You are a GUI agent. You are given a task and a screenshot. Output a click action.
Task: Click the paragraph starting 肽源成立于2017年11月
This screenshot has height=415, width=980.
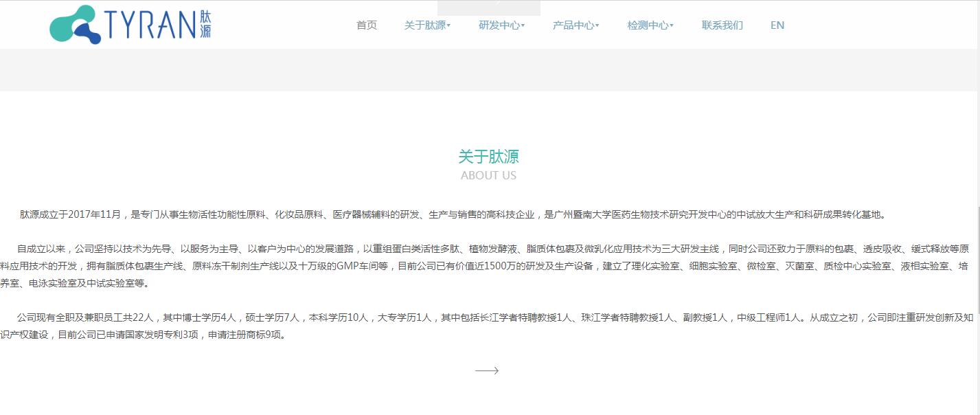tap(453, 214)
